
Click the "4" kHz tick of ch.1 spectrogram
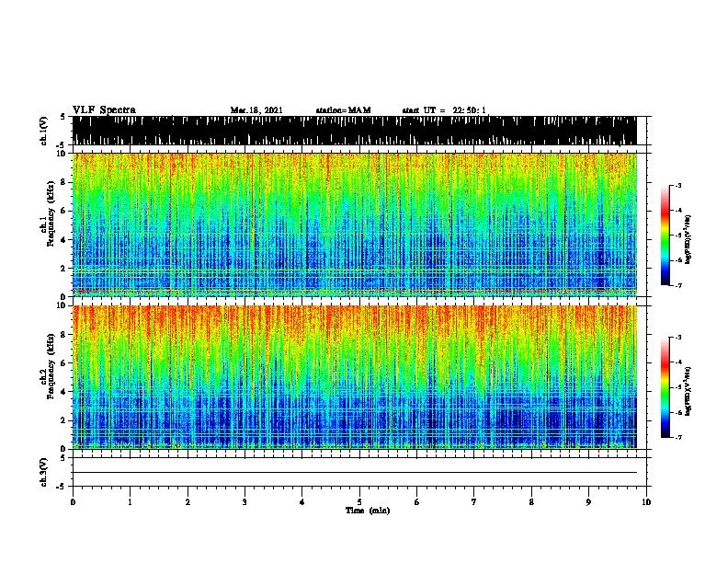65,240
